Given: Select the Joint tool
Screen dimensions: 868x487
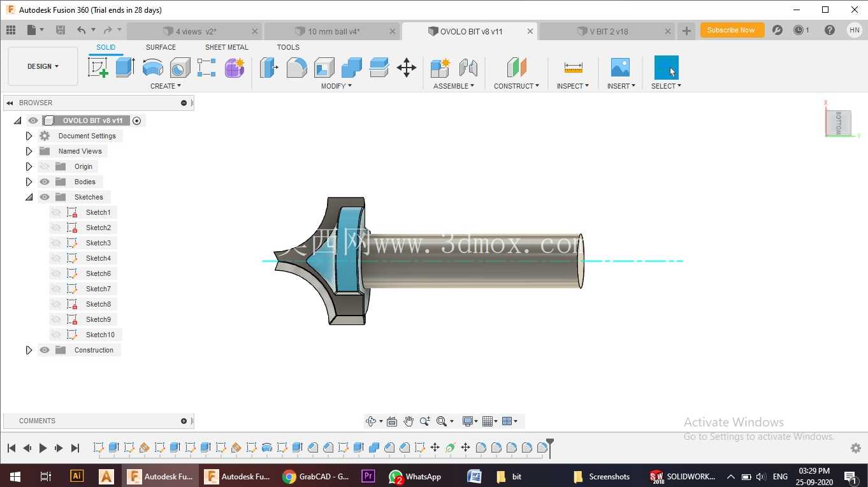Looking at the screenshot, I should [x=468, y=68].
